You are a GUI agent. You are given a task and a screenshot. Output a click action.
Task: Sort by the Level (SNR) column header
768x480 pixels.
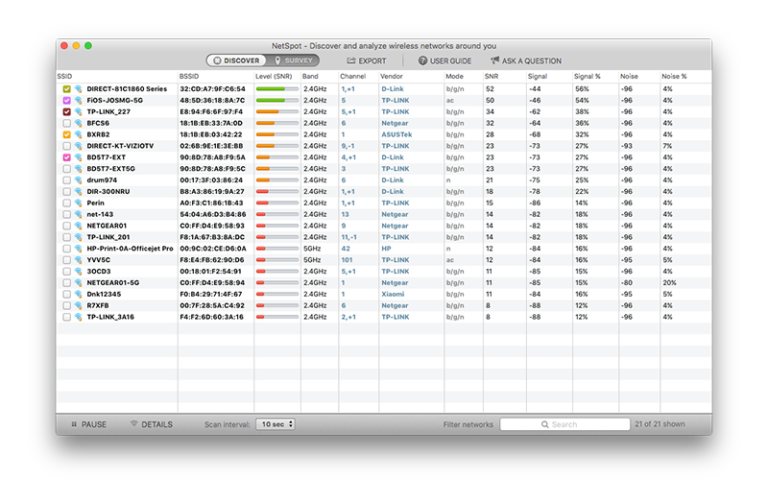[x=273, y=76]
